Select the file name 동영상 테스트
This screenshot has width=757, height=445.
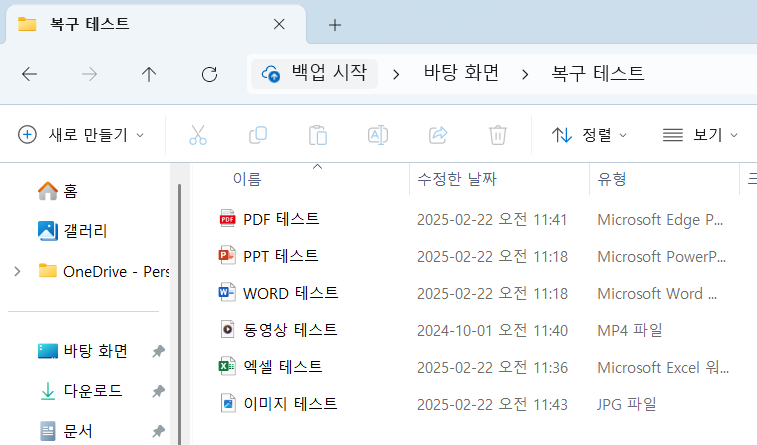(290, 330)
